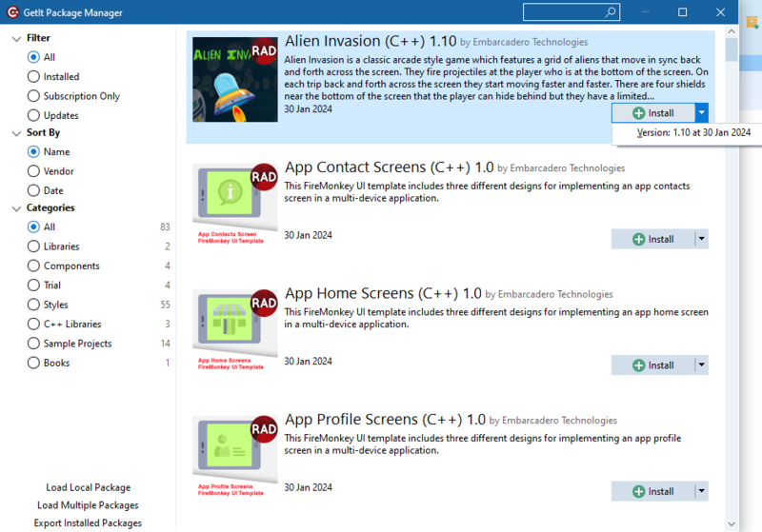Click the RAD badge on Alien Invasion thumbnail
The height and width of the screenshot is (532, 762).
pos(264,51)
